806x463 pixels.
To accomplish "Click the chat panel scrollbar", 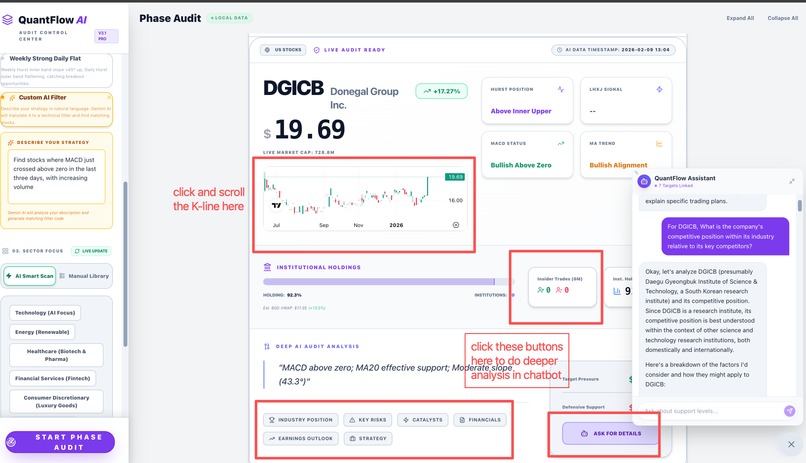I will (799, 205).
